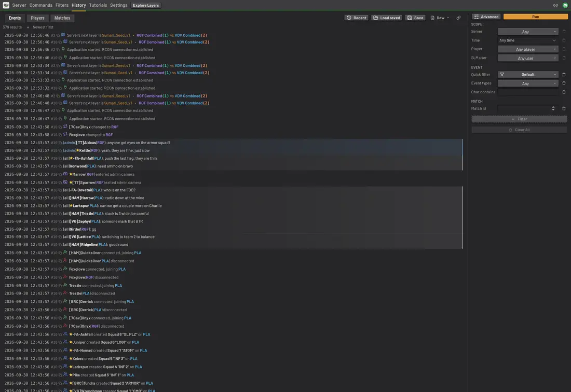
Task: Click the chain link icon in top bar
Action: (555, 5)
